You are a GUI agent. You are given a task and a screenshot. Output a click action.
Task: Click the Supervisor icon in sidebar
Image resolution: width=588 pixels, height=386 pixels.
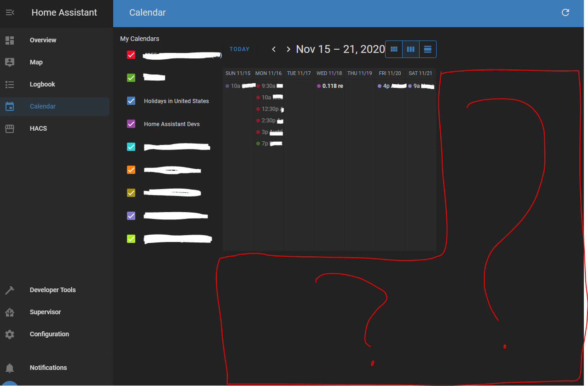(x=10, y=312)
